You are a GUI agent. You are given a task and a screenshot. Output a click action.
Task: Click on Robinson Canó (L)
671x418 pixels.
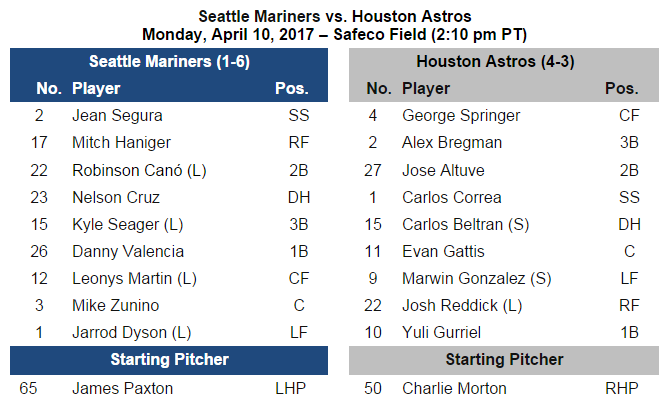139,170
